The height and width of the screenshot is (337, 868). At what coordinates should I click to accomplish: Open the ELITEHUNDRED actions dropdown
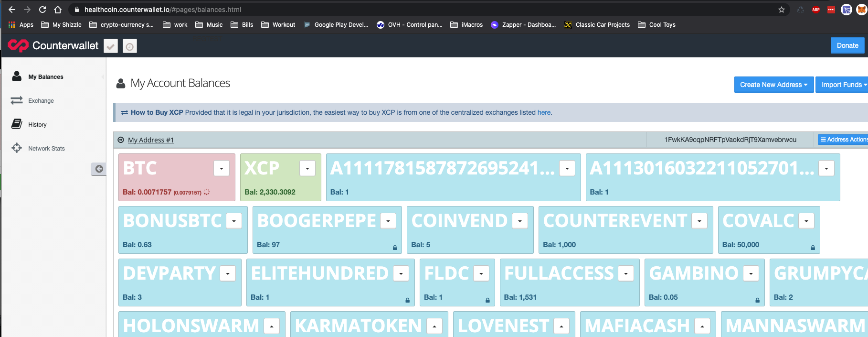tap(401, 273)
